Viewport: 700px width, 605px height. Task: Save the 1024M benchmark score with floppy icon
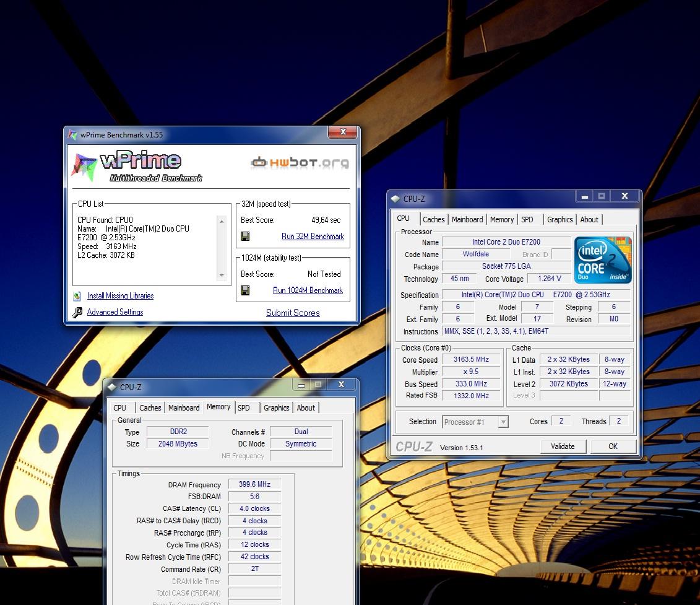click(245, 290)
